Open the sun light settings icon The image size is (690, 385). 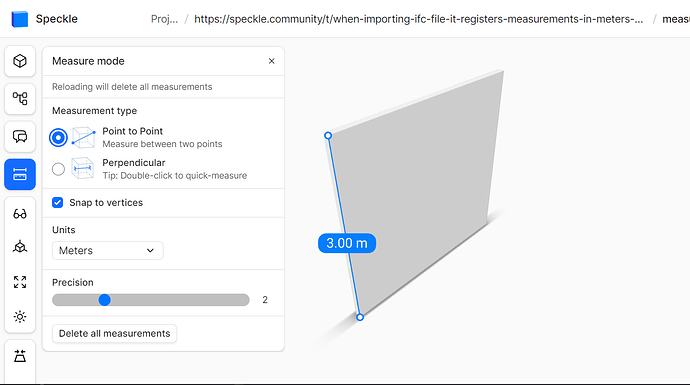point(20,316)
